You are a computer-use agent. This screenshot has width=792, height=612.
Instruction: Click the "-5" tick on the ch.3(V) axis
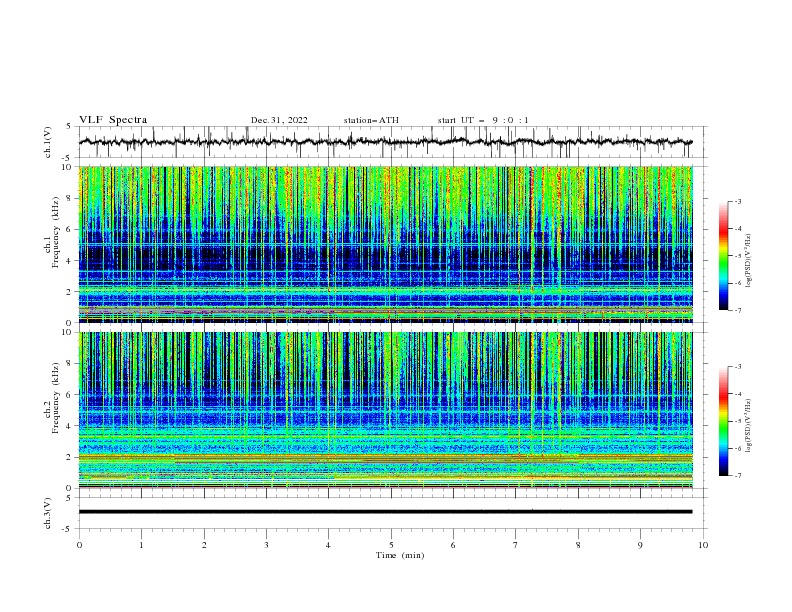click(x=68, y=529)
